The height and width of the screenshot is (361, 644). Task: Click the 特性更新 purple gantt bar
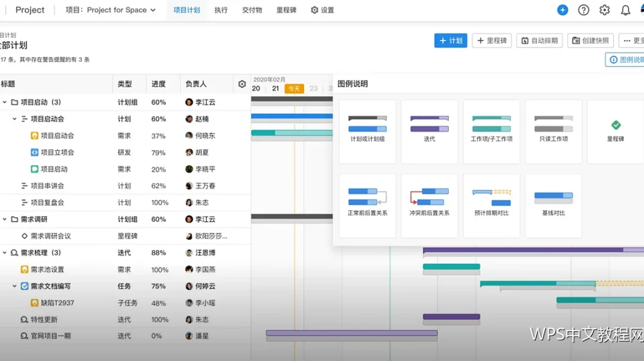451,317
